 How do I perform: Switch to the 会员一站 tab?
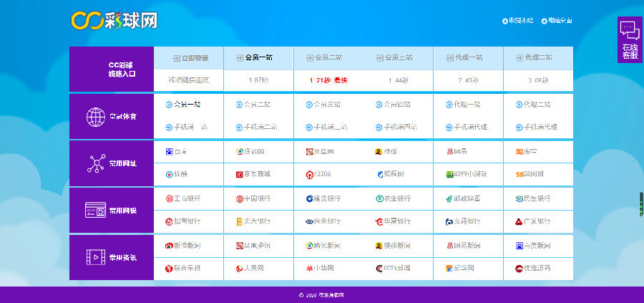tap(258, 57)
